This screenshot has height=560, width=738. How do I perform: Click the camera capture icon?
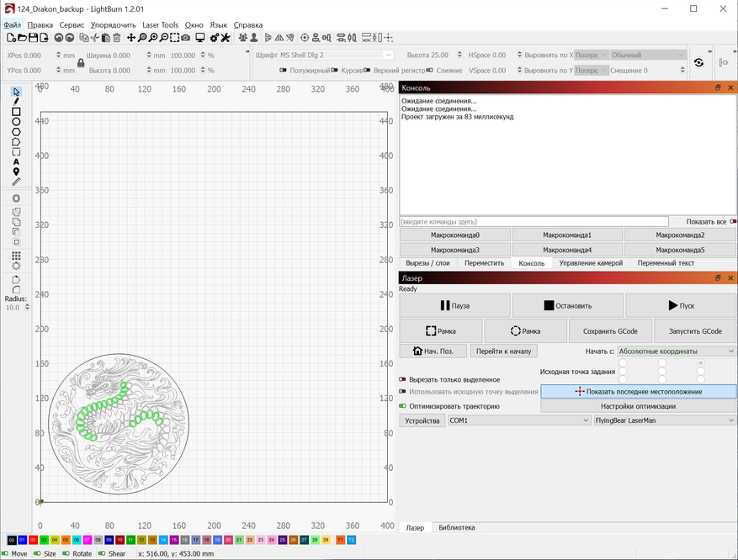point(185,38)
